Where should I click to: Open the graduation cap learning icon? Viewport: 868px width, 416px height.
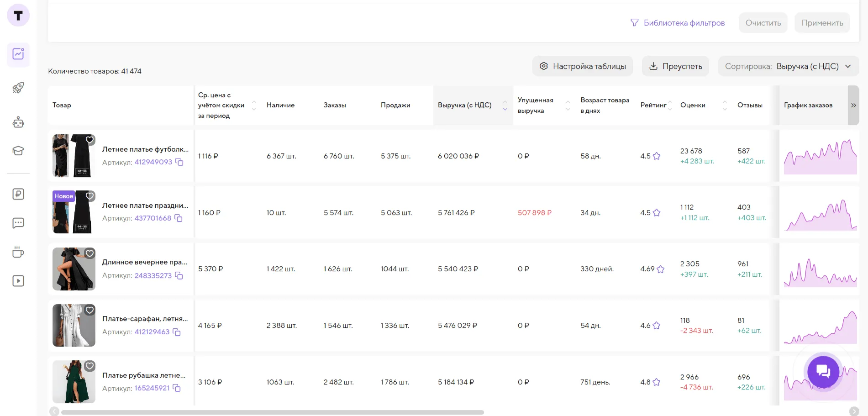(x=18, y=151)
